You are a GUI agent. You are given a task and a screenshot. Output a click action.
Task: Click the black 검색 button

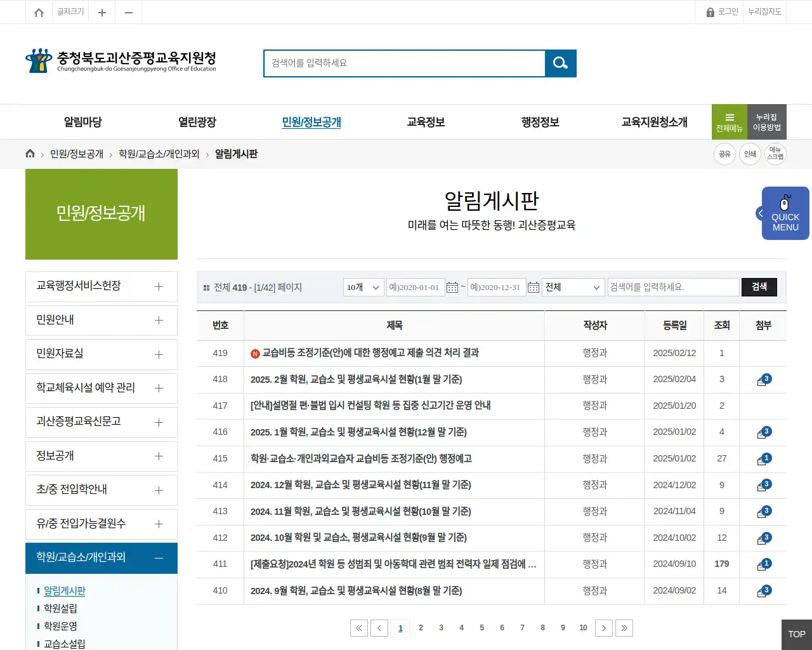coord(759,287)
